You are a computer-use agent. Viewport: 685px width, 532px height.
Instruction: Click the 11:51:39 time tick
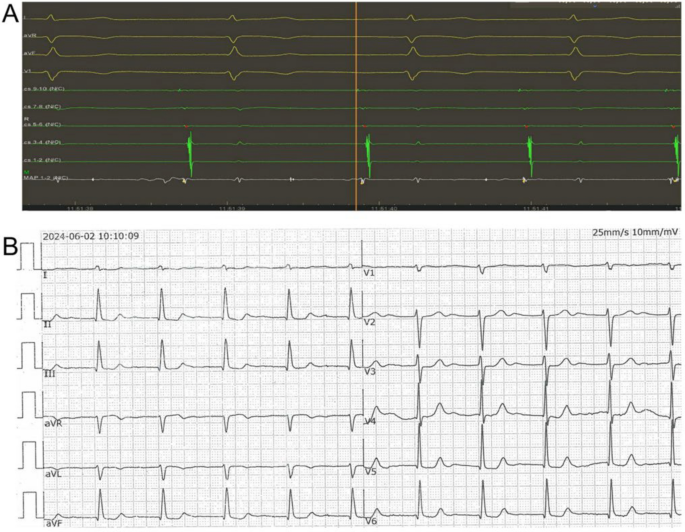[x=233, y=209]
